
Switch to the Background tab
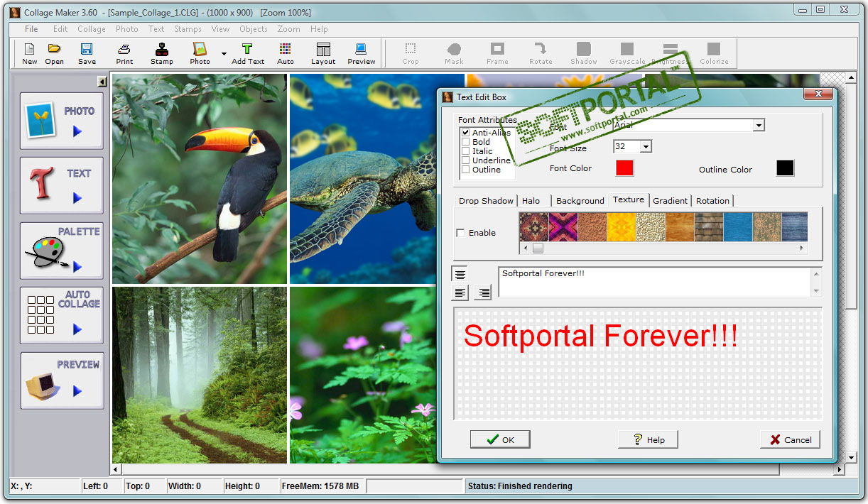(580, 201)
